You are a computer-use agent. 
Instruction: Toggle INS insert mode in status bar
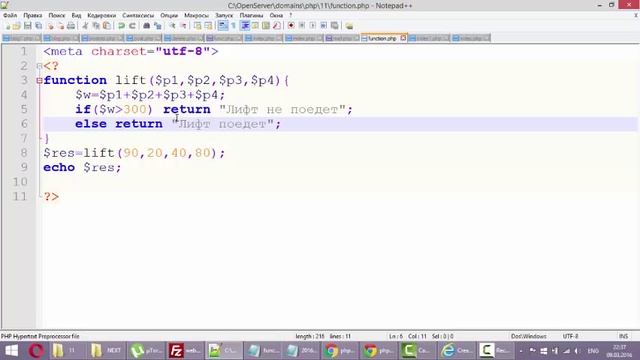tap(623, 336)
